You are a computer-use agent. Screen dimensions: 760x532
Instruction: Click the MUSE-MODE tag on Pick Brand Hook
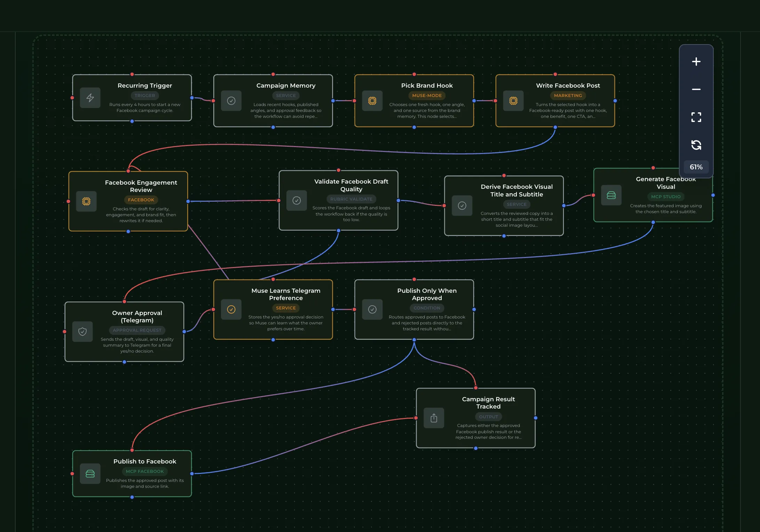coord(427,95)
